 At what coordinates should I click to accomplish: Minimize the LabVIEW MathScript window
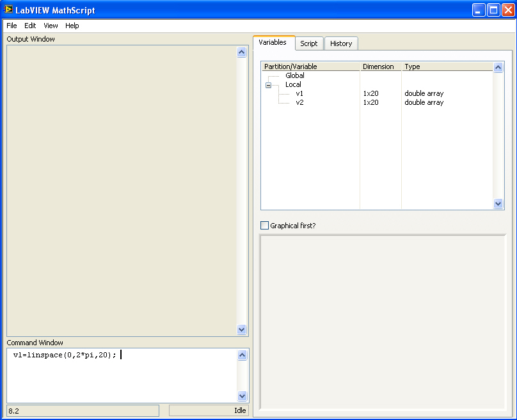click(479, 10)
